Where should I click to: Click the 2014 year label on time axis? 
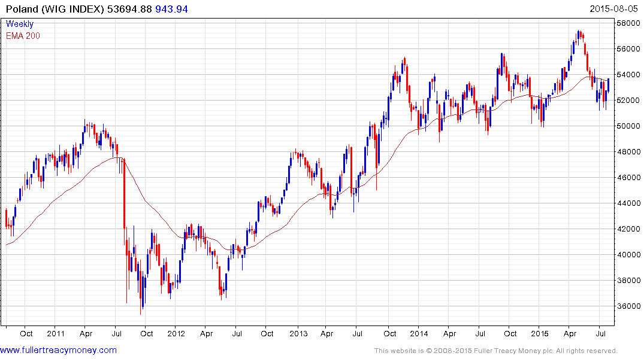[x=419, y=333]
